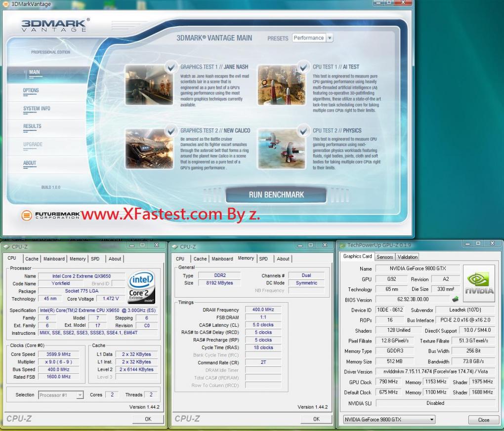Viewport: 504px width, 431px height.
Task: Click the middle CPU-Z title bar icon
Action: tap(175, 247)
